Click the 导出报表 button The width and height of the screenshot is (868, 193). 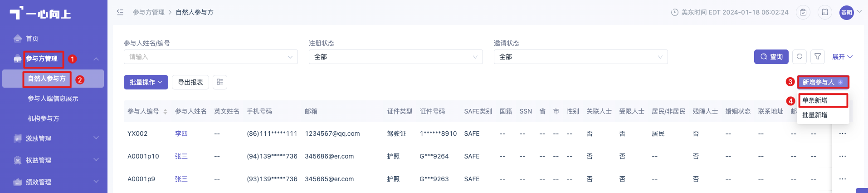[190, 82]
